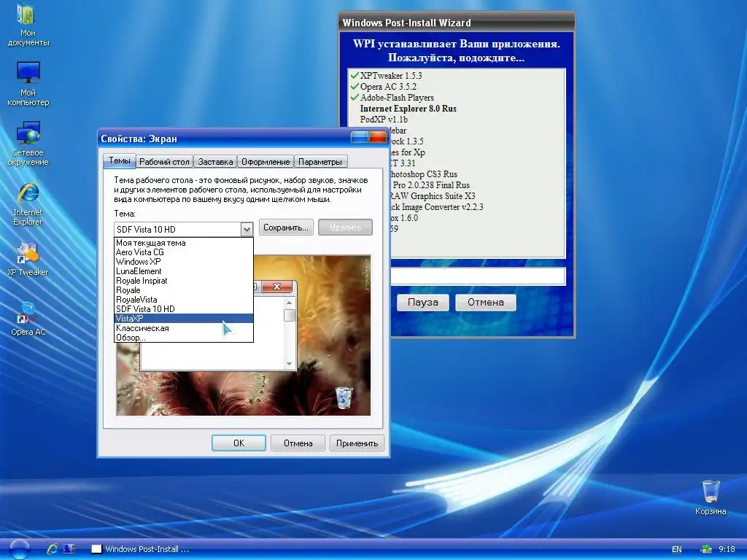Click the EN language indicator in the tray
This screenshot has height=560, width=747.
tap(676, 549)
